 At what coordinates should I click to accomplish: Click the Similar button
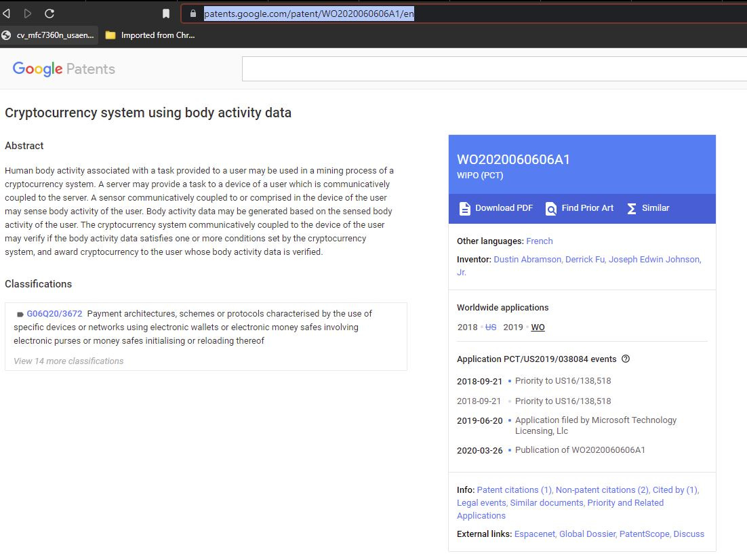649,208
